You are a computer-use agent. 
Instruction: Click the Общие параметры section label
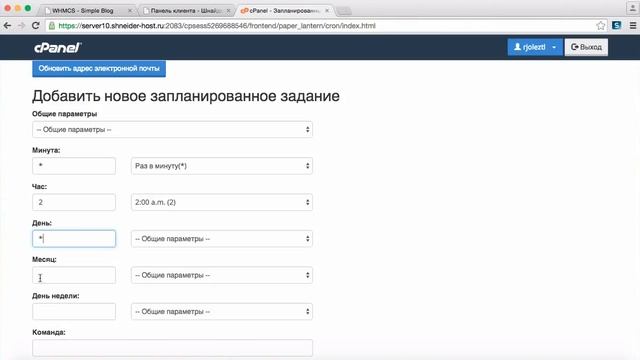[x=64, y=114]
